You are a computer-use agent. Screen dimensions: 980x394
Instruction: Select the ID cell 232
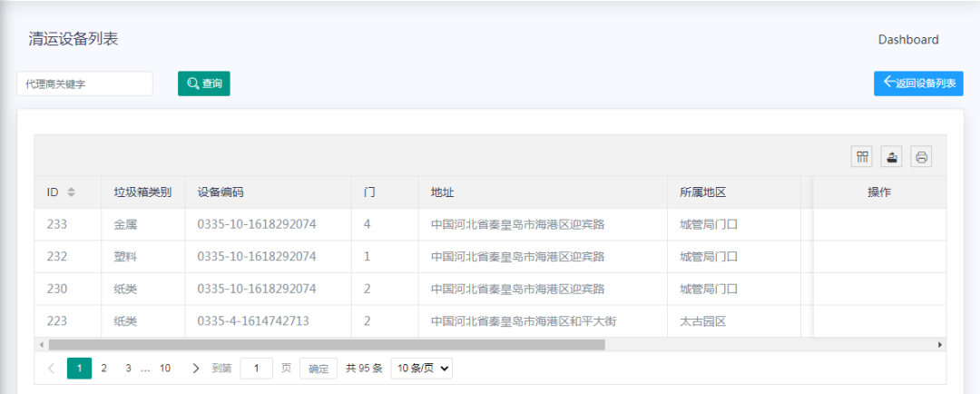[x=67, y=256]
